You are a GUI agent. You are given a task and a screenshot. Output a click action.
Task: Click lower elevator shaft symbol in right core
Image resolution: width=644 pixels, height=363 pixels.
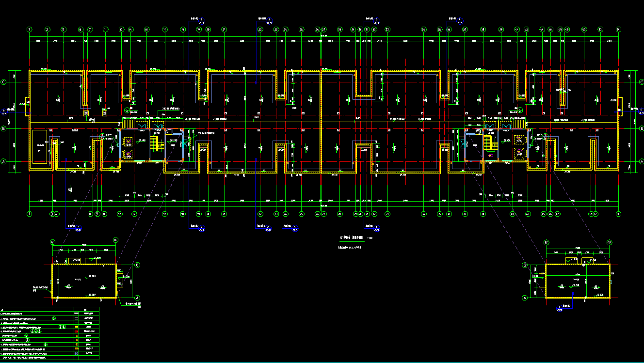coord(518,152)
